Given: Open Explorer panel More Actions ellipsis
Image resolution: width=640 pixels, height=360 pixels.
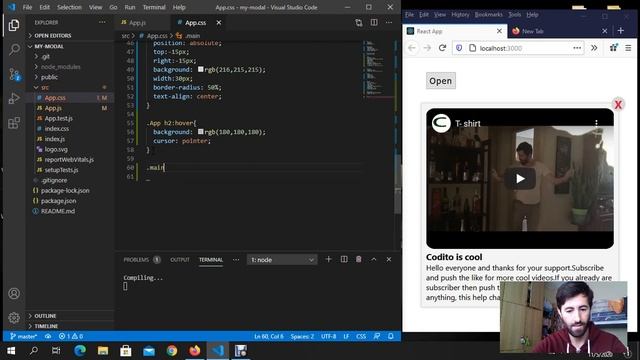Looking at the screenshot, I should 102,22.
